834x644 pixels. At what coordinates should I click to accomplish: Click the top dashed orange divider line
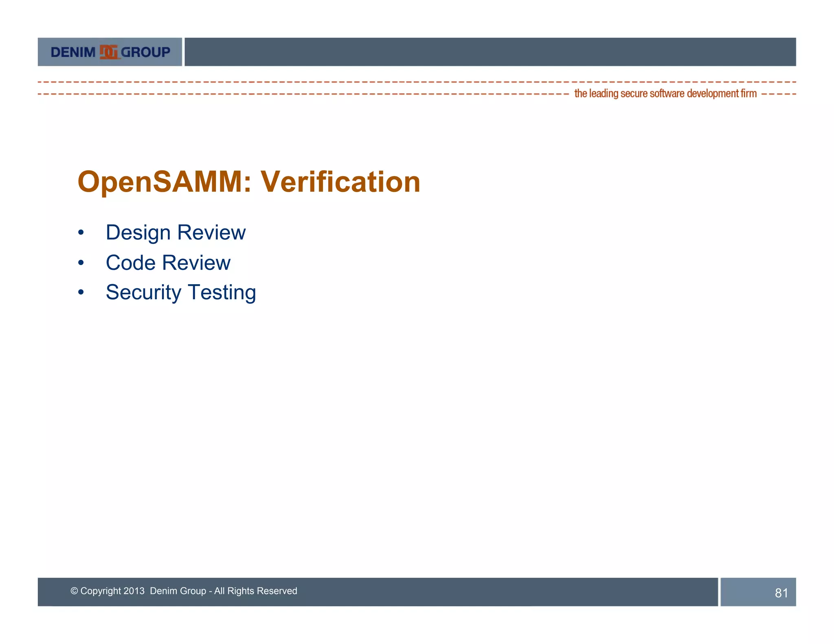pyautogui.click(x=415, y=82)
